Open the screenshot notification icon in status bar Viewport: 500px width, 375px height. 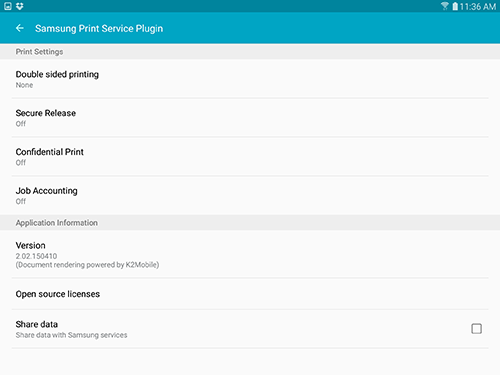8,6
